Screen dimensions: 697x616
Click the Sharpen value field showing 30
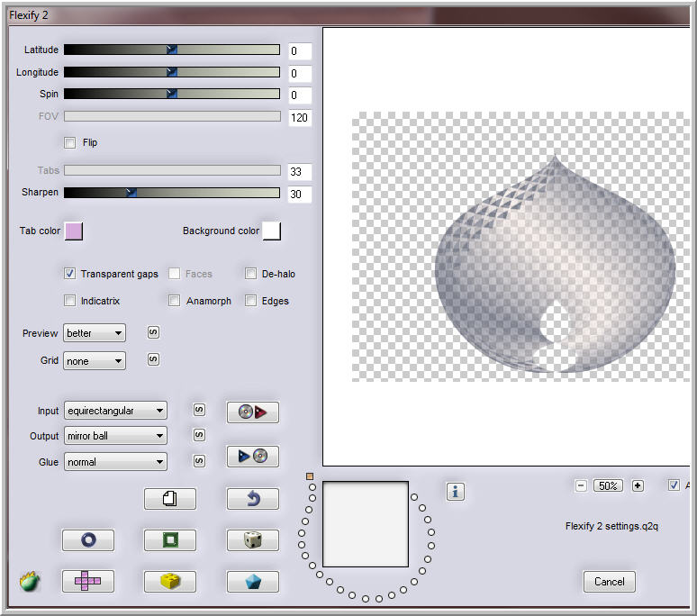click(x=300, y=195)
